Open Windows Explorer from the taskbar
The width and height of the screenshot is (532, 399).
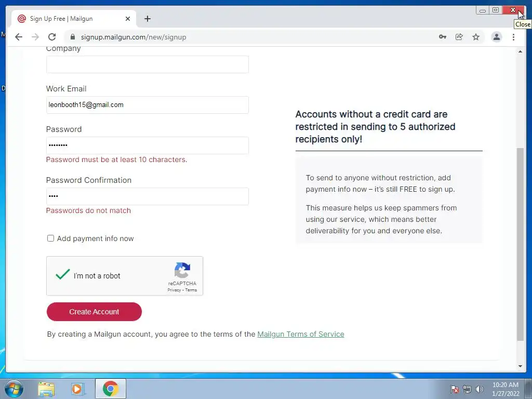click(x=46, y=389)
